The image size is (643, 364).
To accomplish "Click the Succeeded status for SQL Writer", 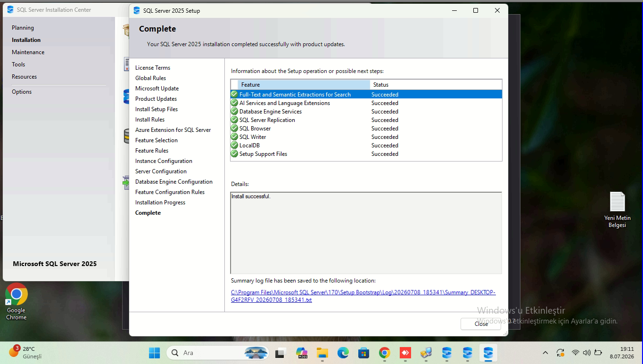I will click(x=385, y=137).
